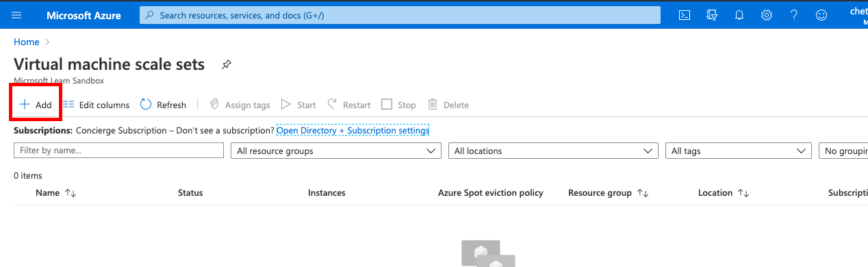Image resolution: width=868 pixels, height=267 pixels.
Task: Refresh the scale sets list
Action: tap(163, 105)
